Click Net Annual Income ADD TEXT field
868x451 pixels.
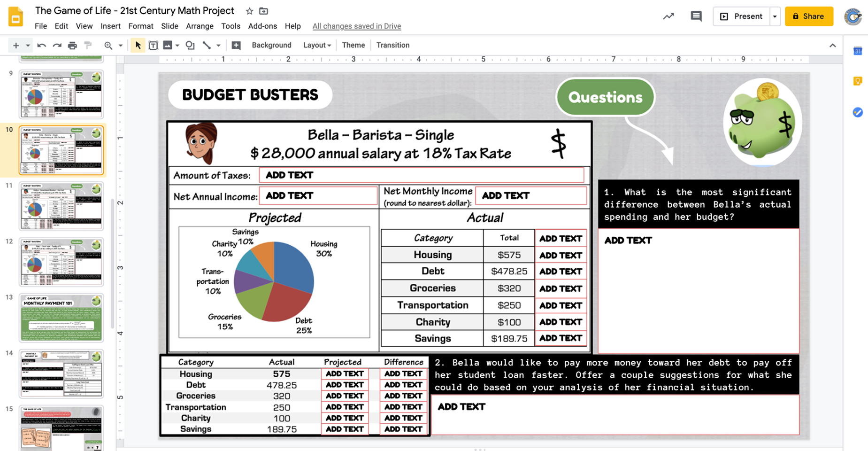[x=318, y=196]
